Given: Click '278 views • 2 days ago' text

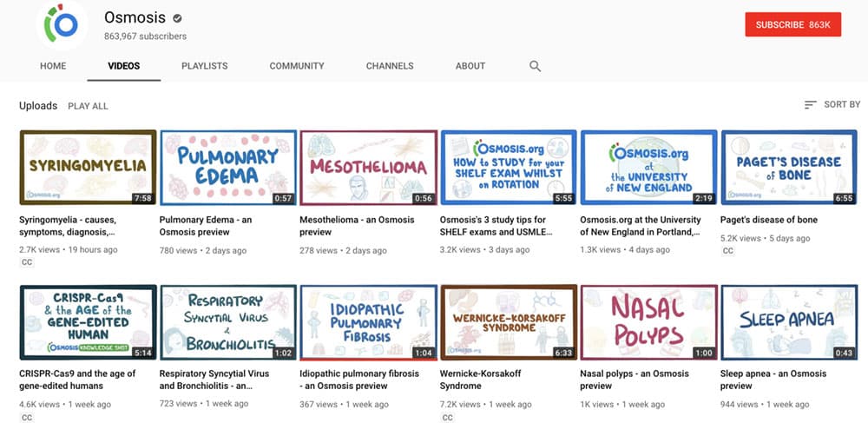Looking at the screenshot, I should (x=343, y=250).
